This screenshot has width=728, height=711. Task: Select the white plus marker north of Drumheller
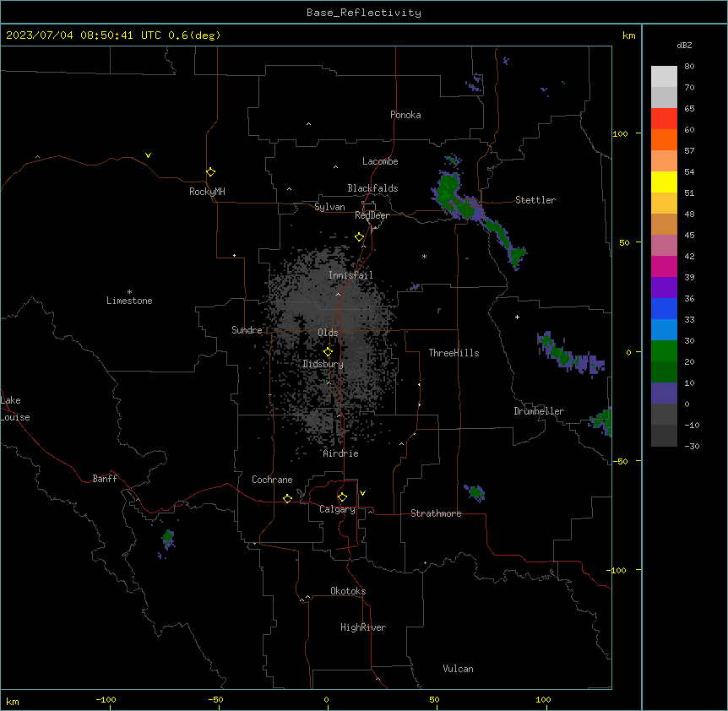click(517, 317)
